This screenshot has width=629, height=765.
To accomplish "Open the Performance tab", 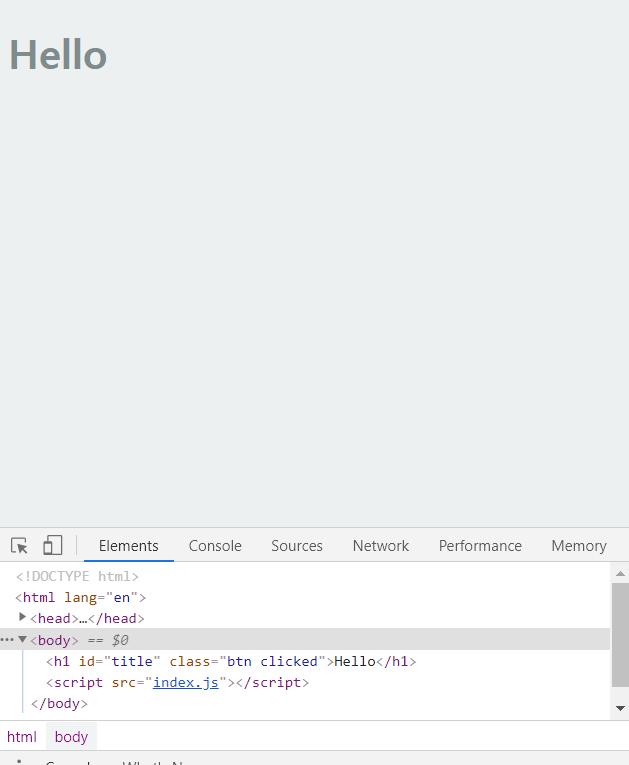I will [x=480, y=545].
